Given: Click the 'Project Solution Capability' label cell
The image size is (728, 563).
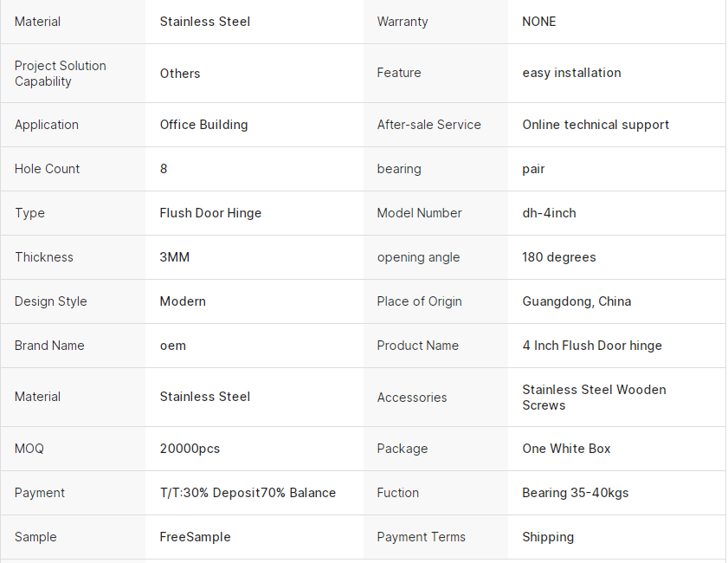Looking at the screenshot, I should click(x=61, y=74).
